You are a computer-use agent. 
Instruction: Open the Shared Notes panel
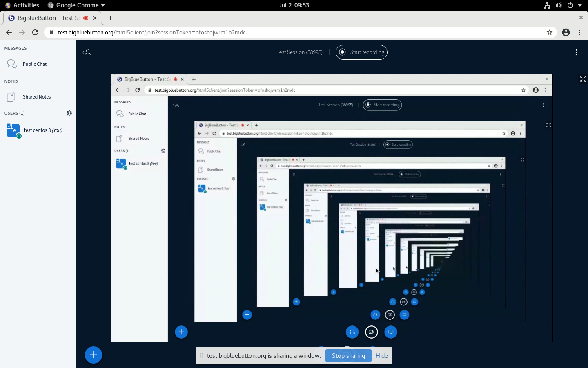[x=37, y=96]
